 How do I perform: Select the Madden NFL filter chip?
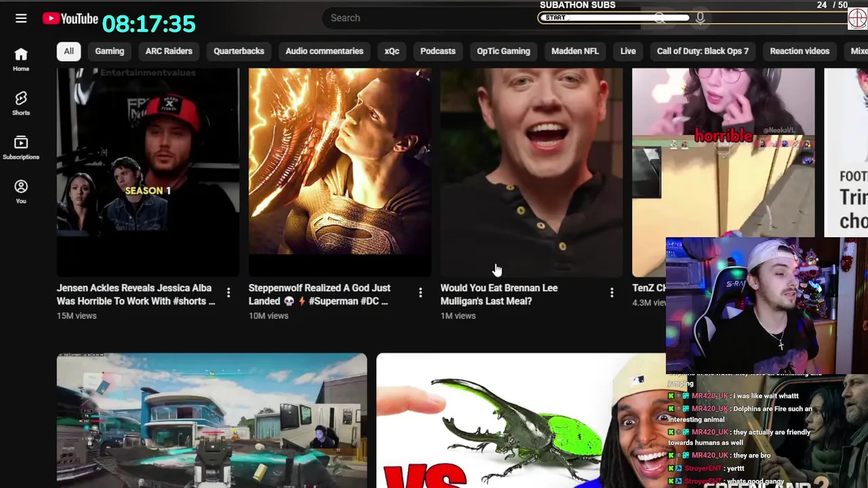coord(575,51)
